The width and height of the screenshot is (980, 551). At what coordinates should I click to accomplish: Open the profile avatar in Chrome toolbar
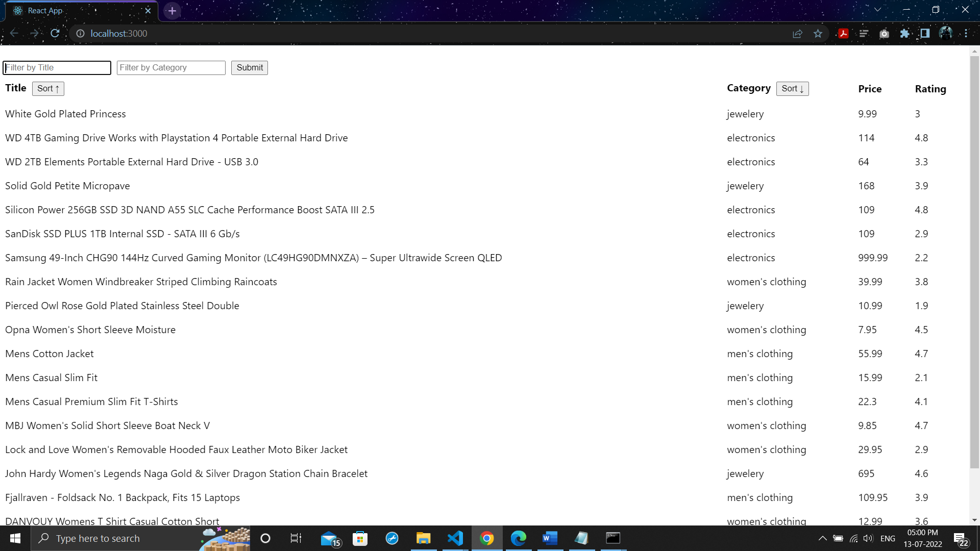(x=945, y=33)
